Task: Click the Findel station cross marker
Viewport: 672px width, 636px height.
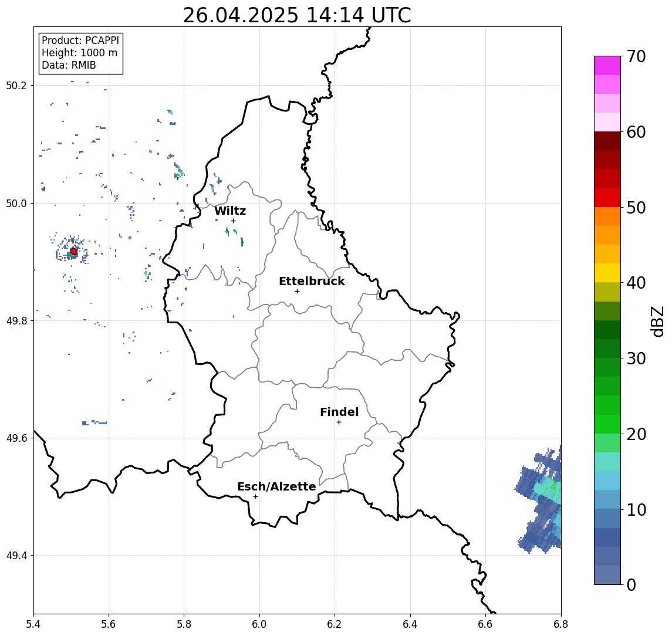Action: tap(339, 422)
